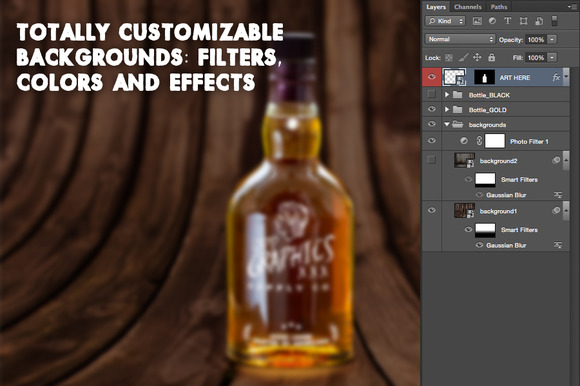The image size is (580, 386).
Task: Filter layers by shape layers icon
Action: (523, 21)
